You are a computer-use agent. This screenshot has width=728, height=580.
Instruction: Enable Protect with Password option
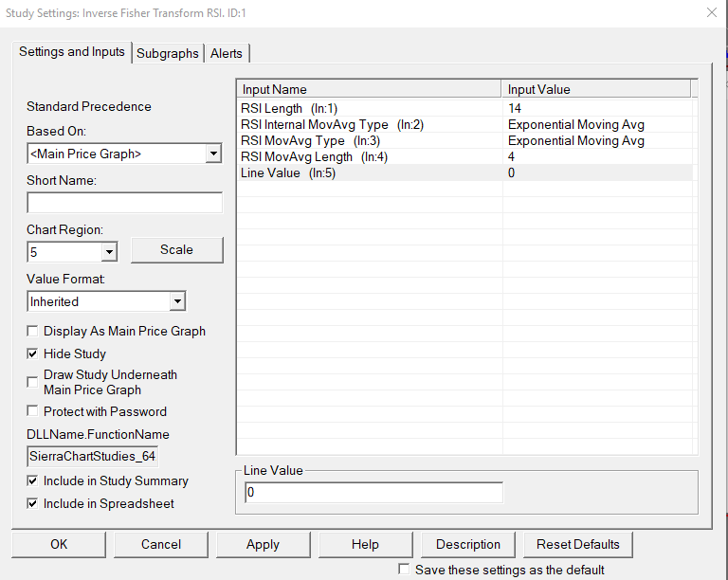pos(33,411)
